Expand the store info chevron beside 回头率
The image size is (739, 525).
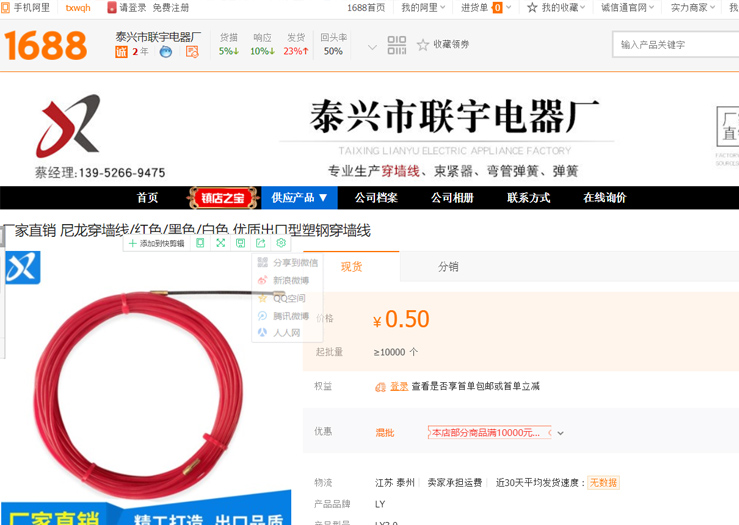[x=372, y=47]
